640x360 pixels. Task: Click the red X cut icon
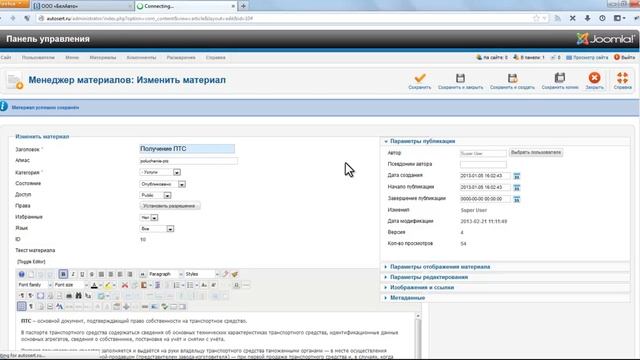tap(125, 285)
